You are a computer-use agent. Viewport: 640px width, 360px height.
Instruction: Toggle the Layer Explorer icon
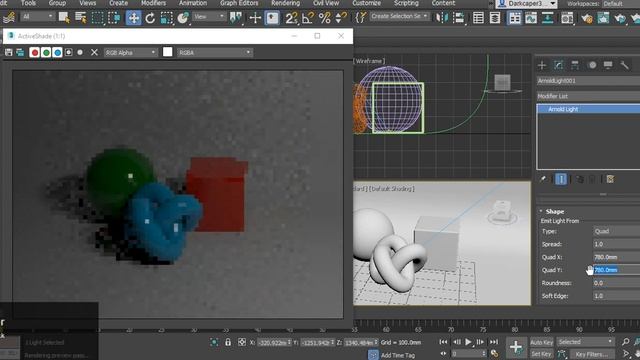coord(495,18)
